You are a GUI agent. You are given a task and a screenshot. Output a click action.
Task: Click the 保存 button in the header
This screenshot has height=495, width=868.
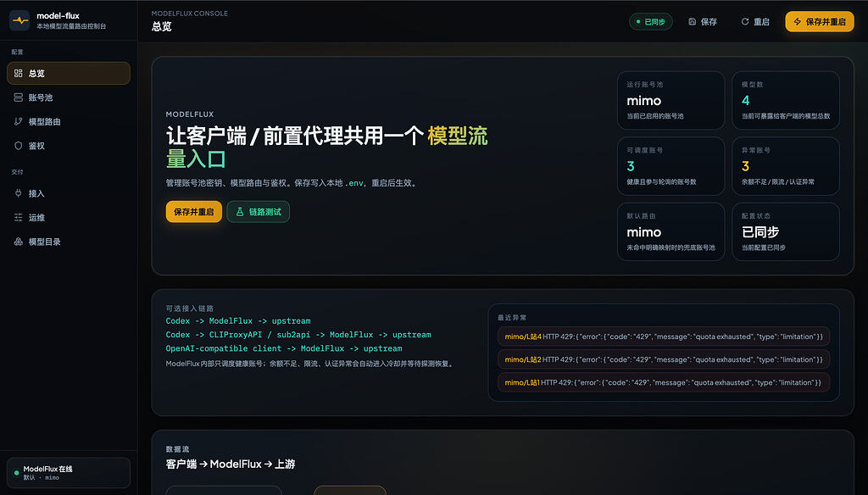703,21
